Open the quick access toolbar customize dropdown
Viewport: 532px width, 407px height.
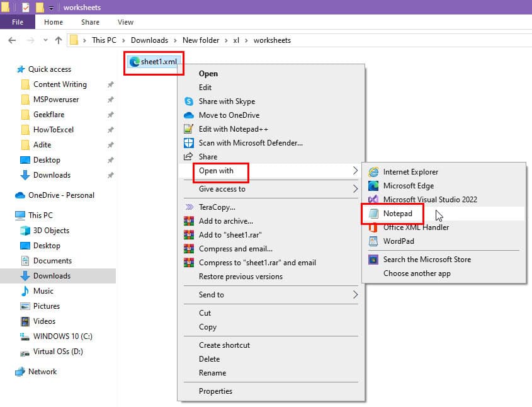click(x=51, y=8)
